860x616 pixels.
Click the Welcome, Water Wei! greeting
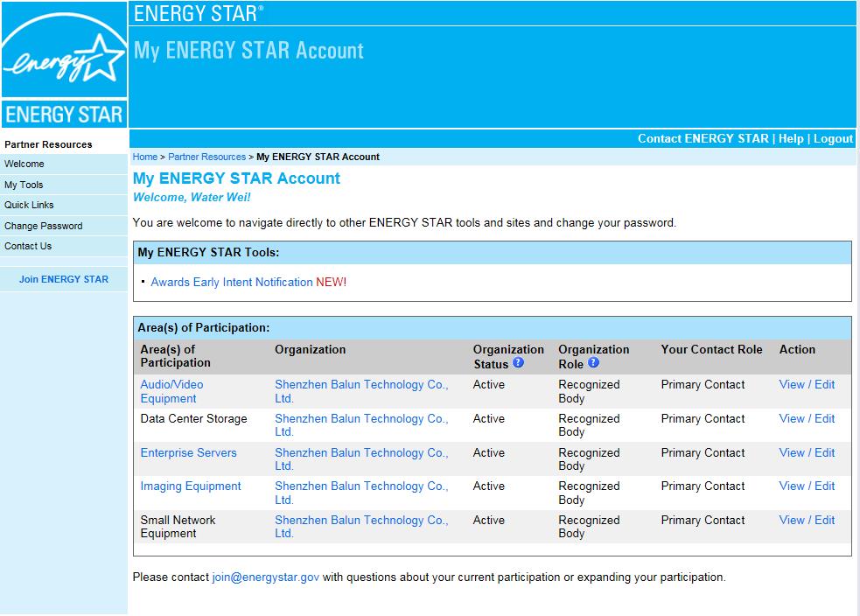pos(192,198)
